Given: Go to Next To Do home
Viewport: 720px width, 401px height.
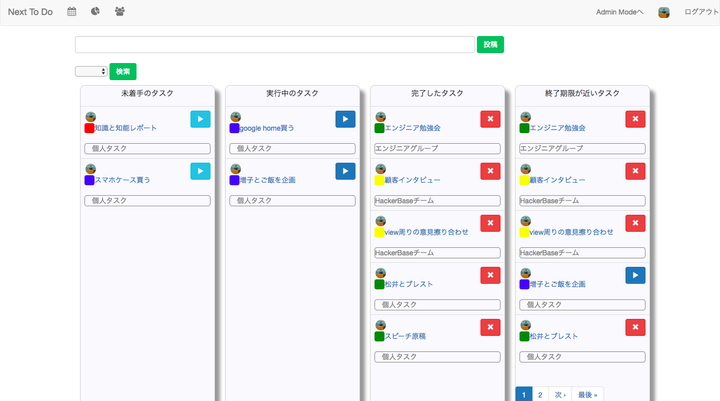Looking at the screenshot, I should point(30,12).
